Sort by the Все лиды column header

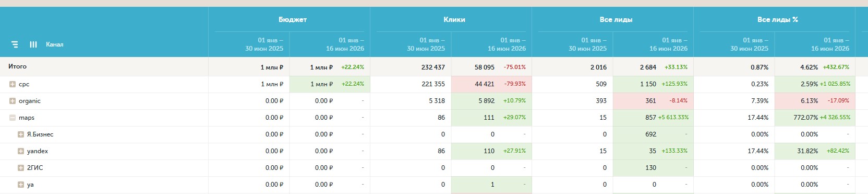tap(616, 19)
